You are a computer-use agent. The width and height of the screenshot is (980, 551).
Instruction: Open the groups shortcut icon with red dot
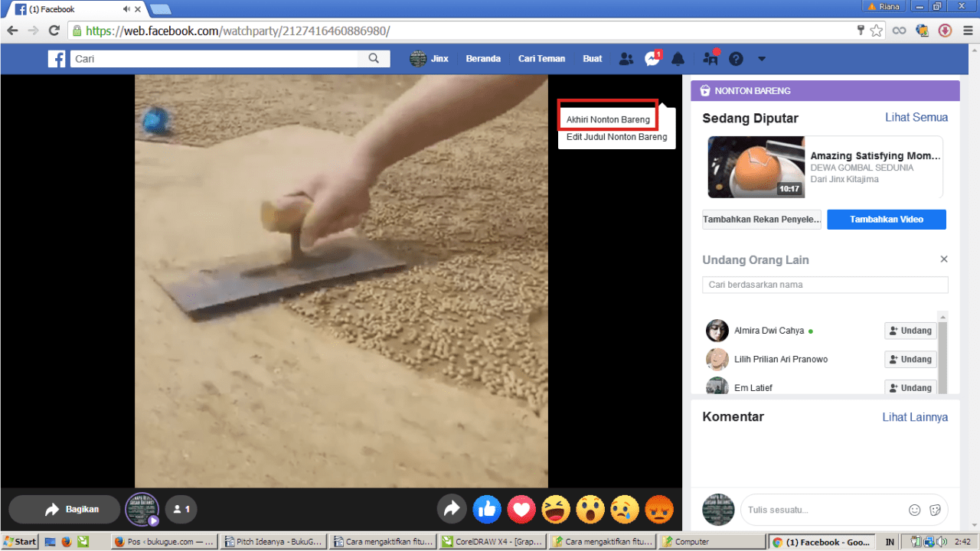[710, 58]
